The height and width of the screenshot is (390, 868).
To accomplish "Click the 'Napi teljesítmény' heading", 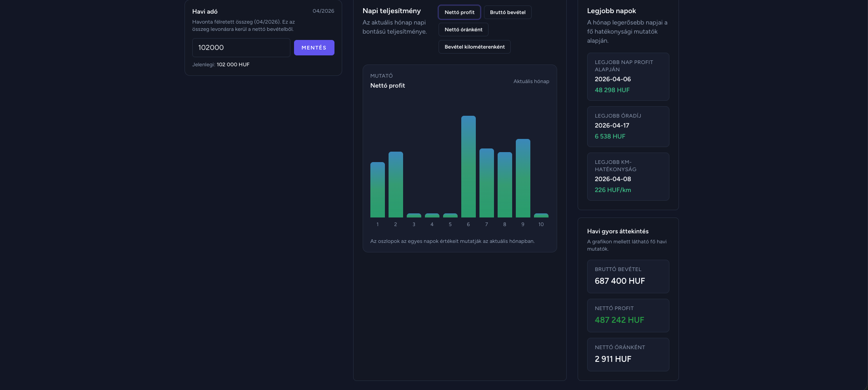I will tap(392, 11).
